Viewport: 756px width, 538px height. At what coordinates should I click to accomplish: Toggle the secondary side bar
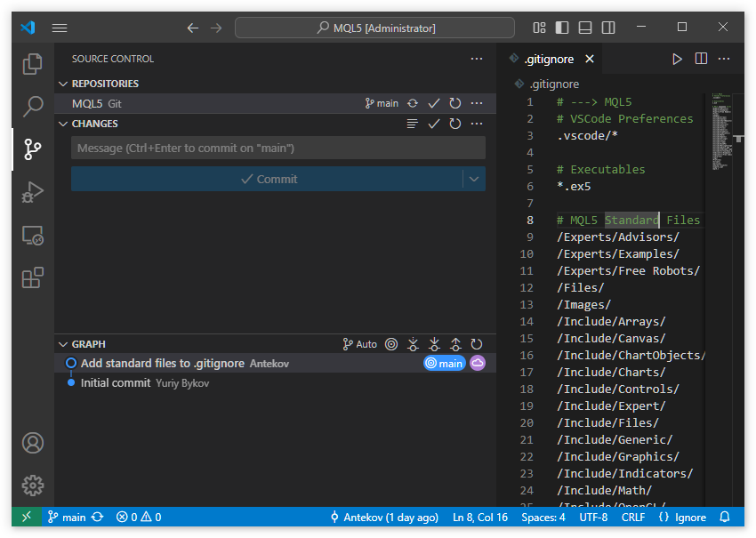click(x=608, y=28)
